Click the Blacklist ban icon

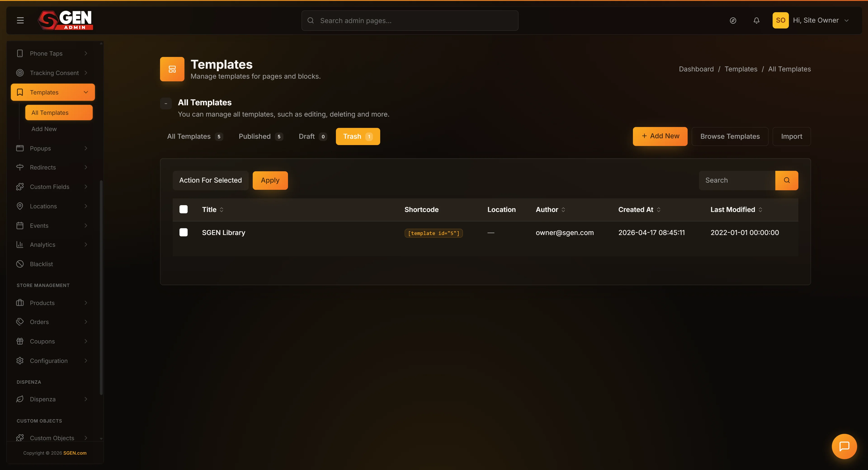point(20,264)
